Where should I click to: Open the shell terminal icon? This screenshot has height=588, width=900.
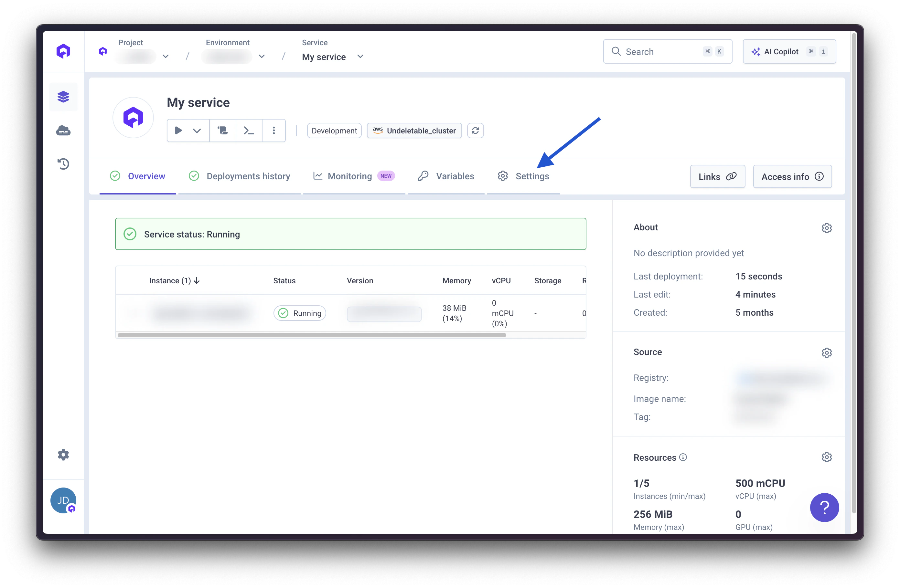coord(249,131)
